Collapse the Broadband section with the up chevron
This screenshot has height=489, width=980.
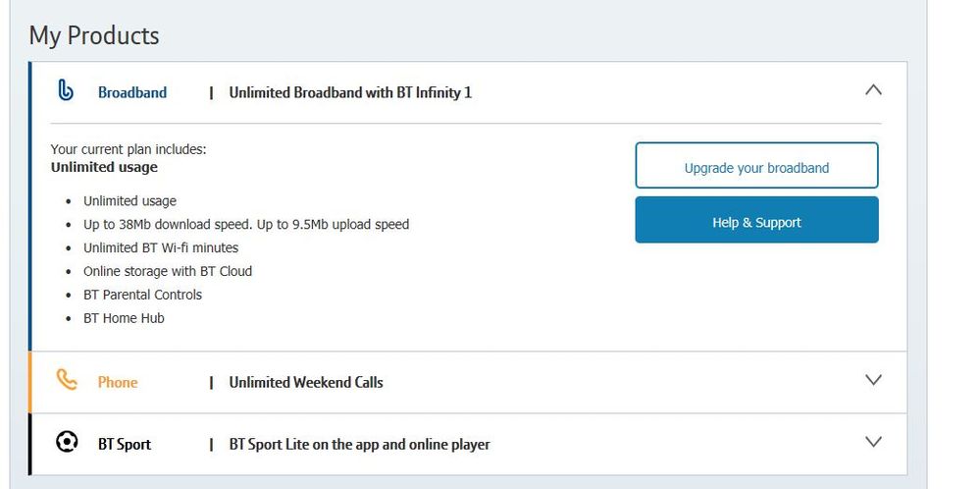[873, 90]
